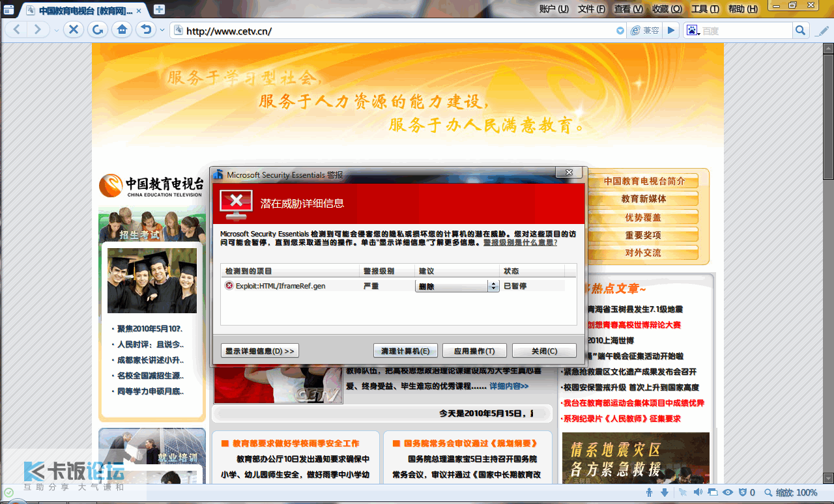Image resolution: width=834 pixels, height=504 pixels.
Task: Click 清理计算机(E) button
Action: 405,351
